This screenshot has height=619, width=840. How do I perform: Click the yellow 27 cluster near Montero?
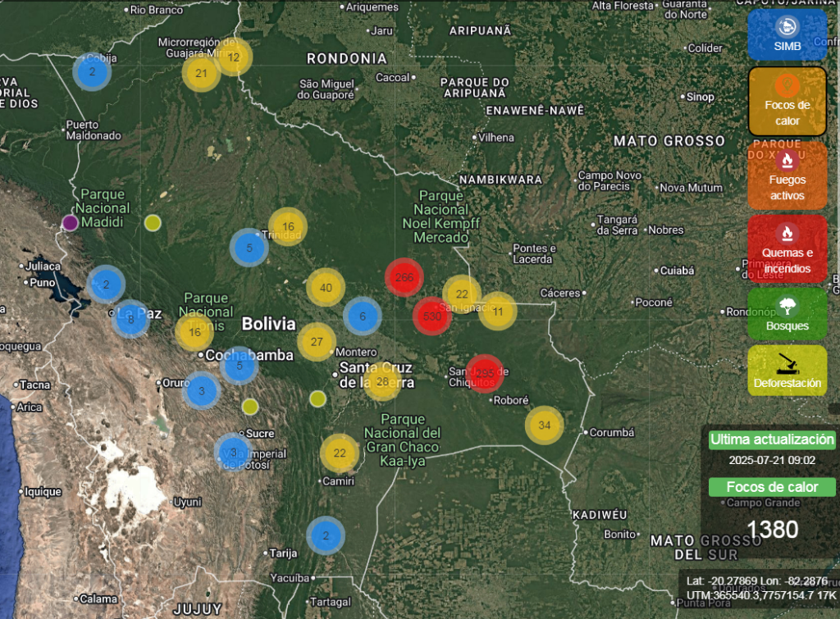click(317, 342)
